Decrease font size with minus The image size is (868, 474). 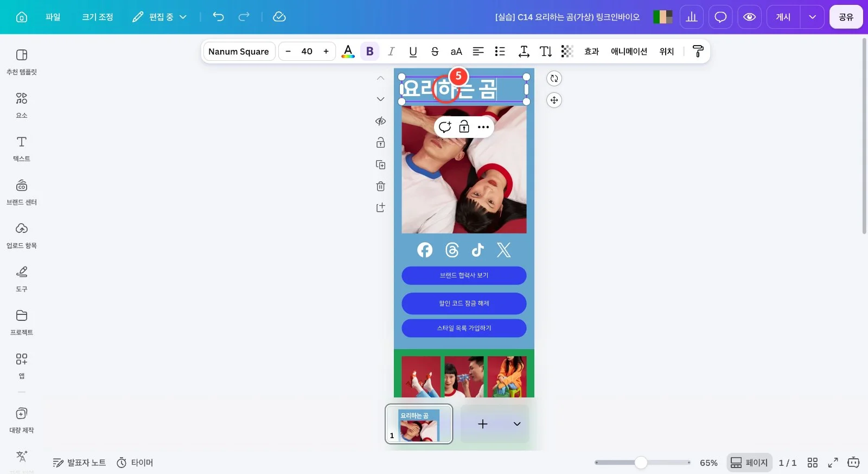point(288,52)
